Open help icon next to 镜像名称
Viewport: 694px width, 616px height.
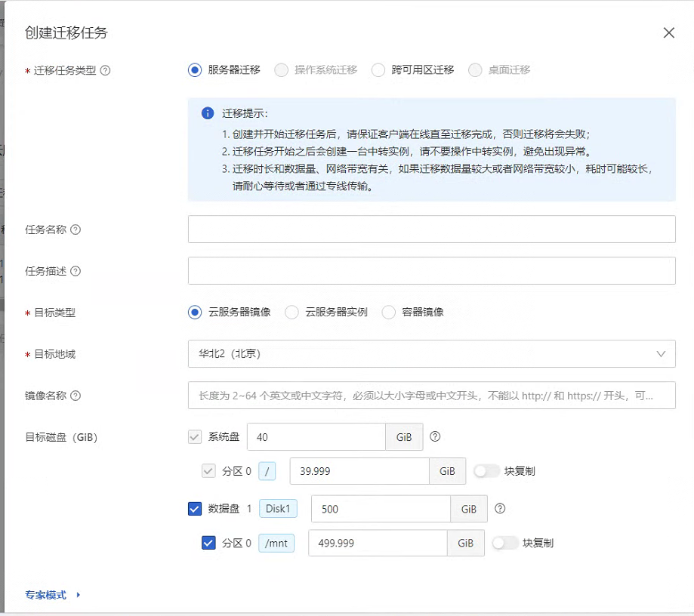76,396
